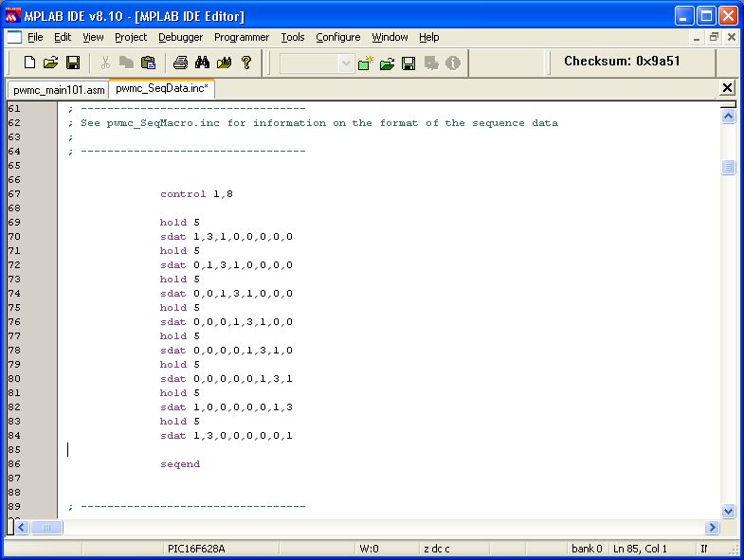Open the Project menu
Screen dimensions: 744x560
[x=131, y=37]
